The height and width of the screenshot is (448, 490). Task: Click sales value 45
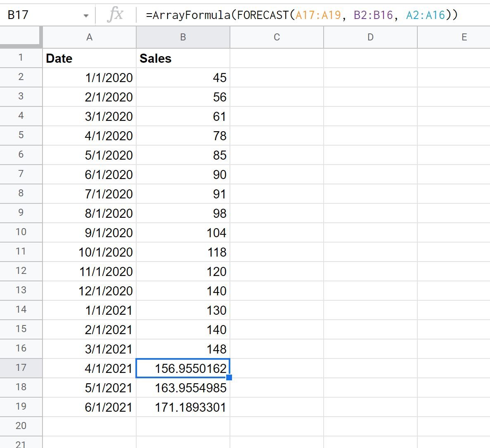click(x=183, y=78)
